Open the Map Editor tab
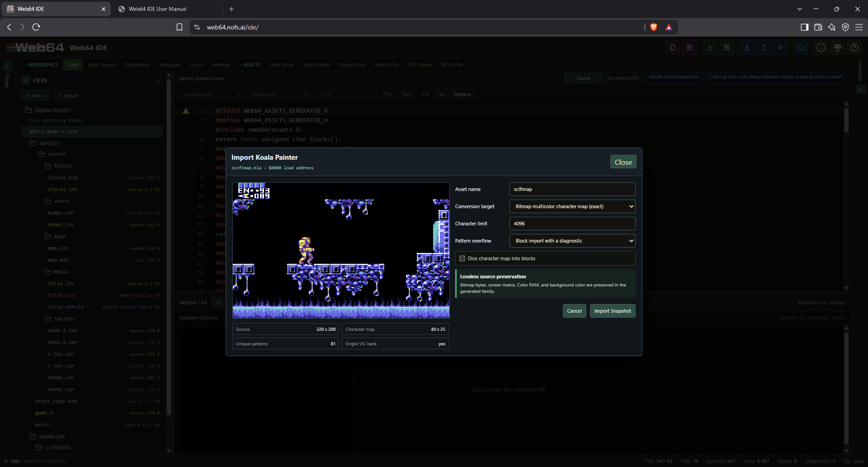The width and height of the screenshot is (868, 467). click(x=387, y=65)
